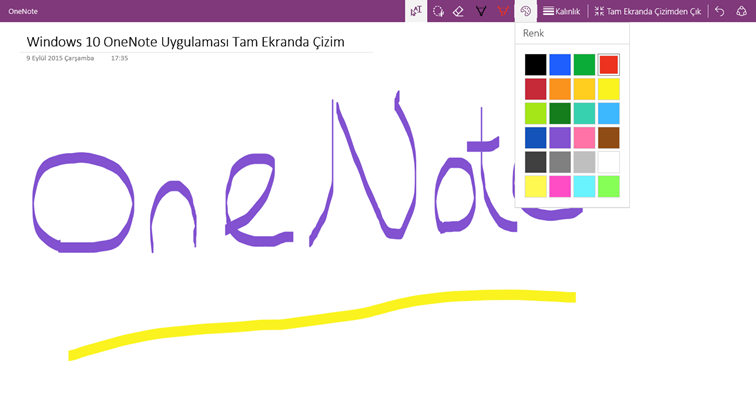756x394 pixels.
Task: Open the share icon in toolbar
Action: click(x=742, y=11)
